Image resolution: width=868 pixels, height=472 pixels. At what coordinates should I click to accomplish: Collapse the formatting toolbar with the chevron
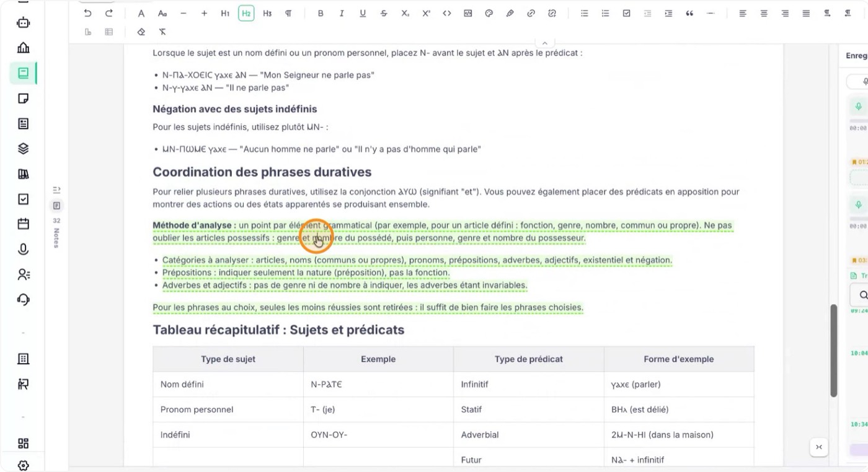point(544,43)
